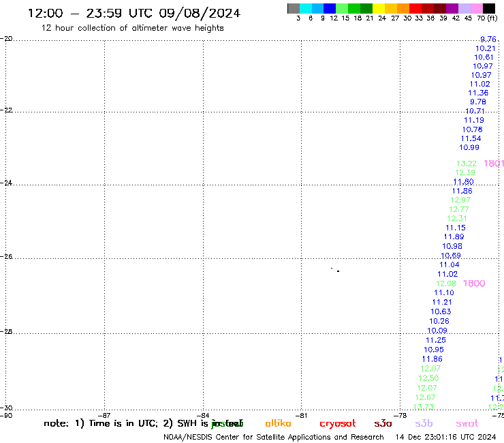This screenshot has height=443, width=504.
Task: Click the wave height value 10.09
Action: [x=437, y=331]
